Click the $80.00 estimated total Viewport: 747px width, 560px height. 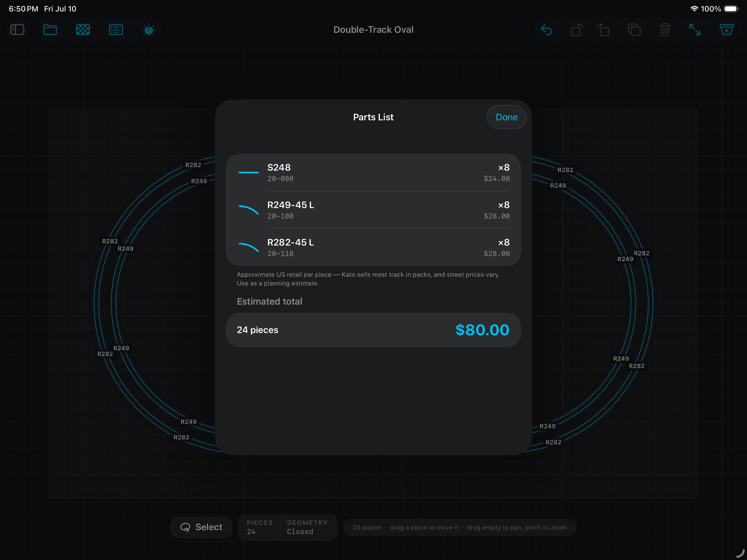tap(482, 330)
